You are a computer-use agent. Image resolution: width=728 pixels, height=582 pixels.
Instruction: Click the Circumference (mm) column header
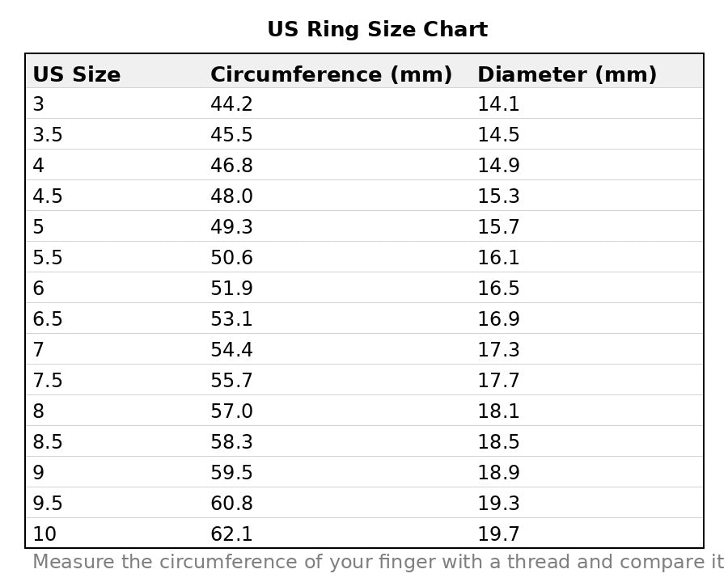[x=331, y=74]
